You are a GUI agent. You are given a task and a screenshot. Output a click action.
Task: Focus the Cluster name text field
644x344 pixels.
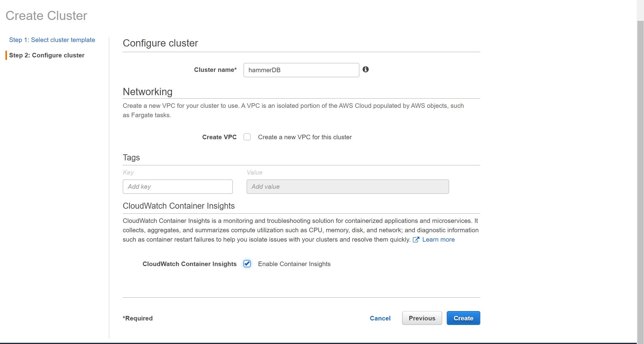[x=301, y=70]
